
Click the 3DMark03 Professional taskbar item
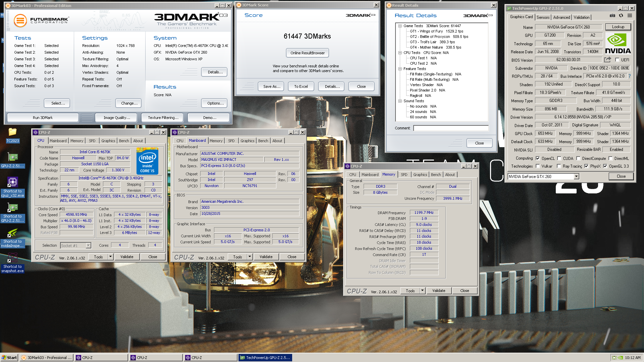[x=46, y=358]
